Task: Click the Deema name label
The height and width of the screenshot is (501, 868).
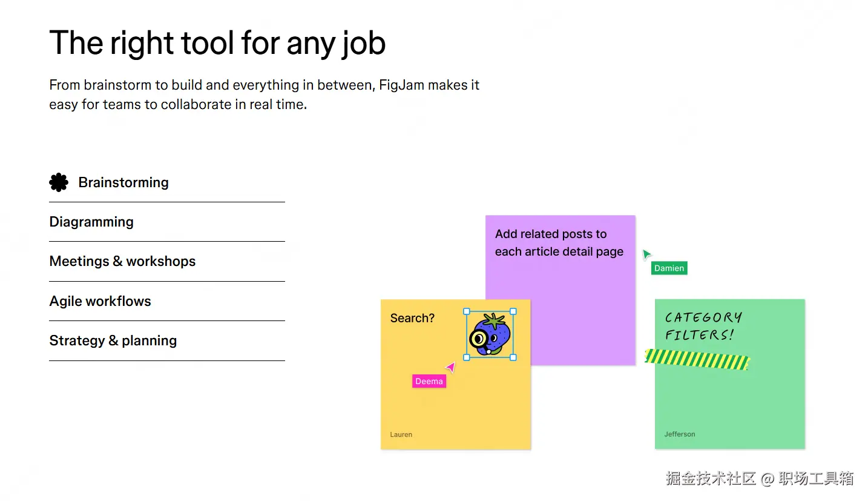Action: click(x=429, y=381)
